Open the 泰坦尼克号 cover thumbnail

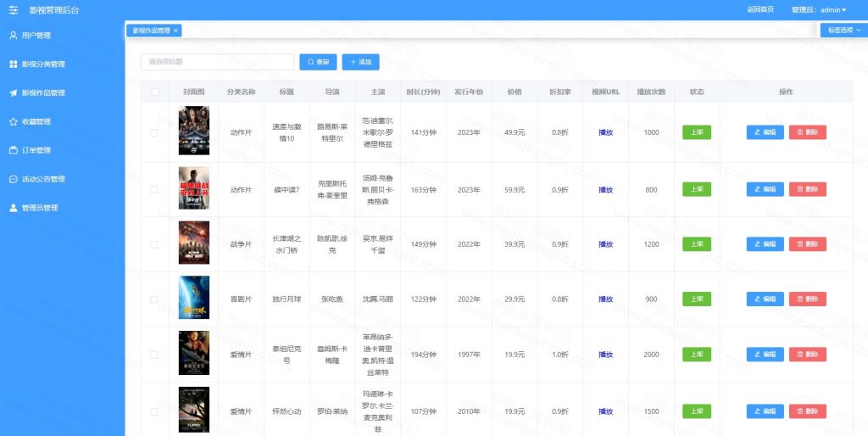click(x=194, y=353)
